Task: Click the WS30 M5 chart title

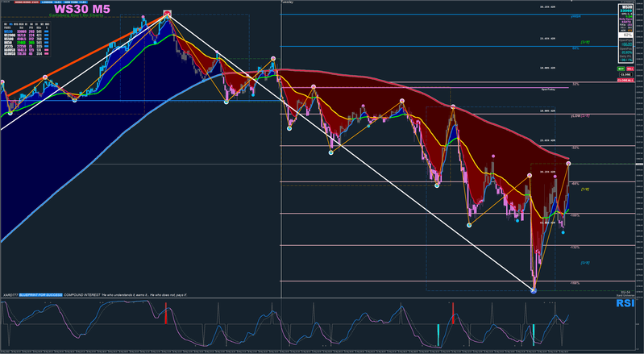Action: tap(81, 9)
